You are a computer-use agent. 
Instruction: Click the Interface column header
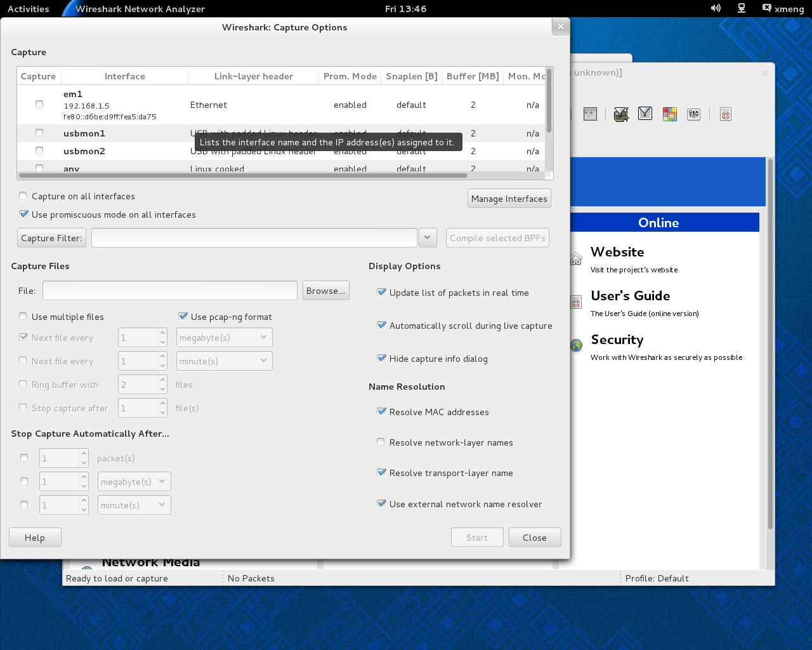coord(124,76)
